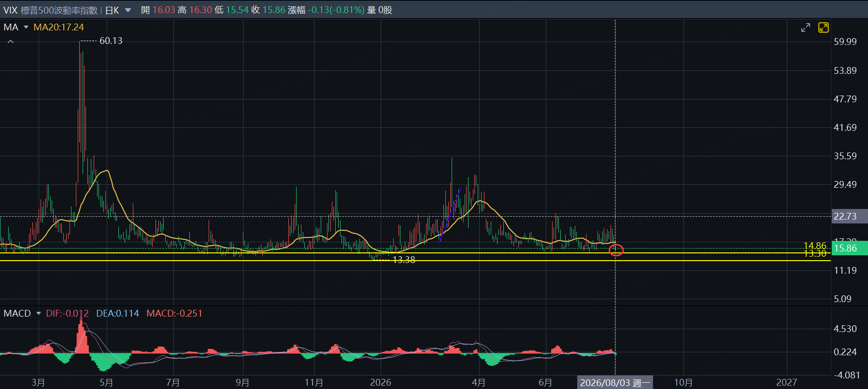Select the 14.86 yellow horizontal line label
This screenshot has width=868, height=389.
815,246
